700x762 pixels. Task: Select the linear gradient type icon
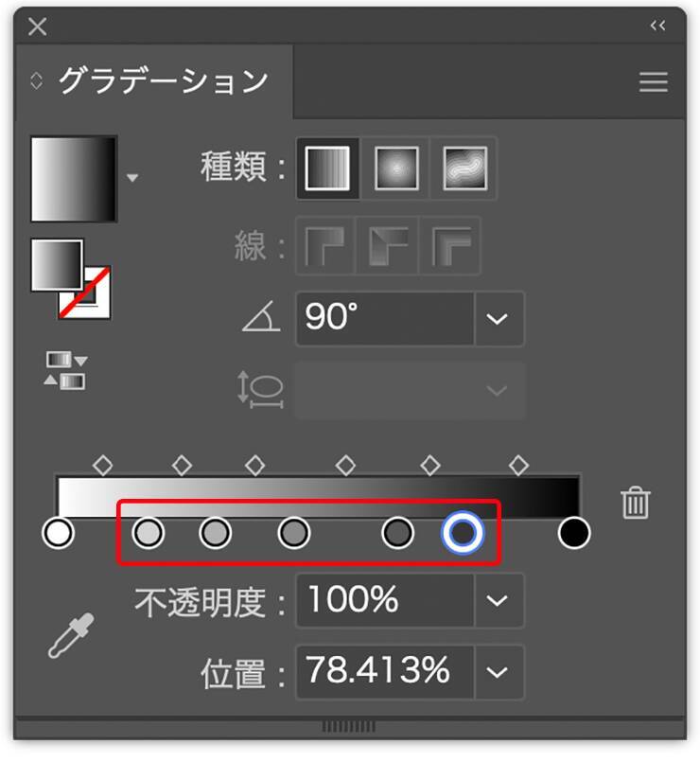click(x=327, y=168)
